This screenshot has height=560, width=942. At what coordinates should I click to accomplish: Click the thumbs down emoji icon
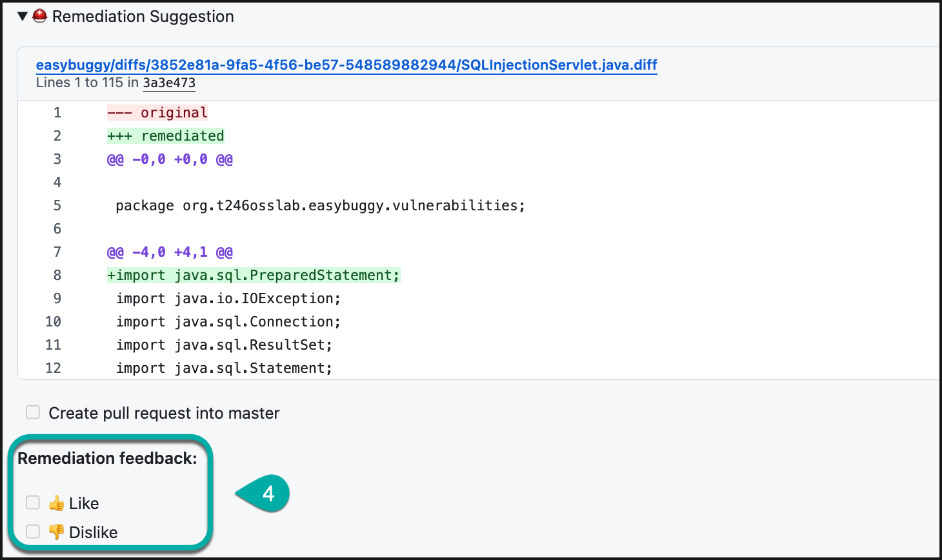(57, 532)
